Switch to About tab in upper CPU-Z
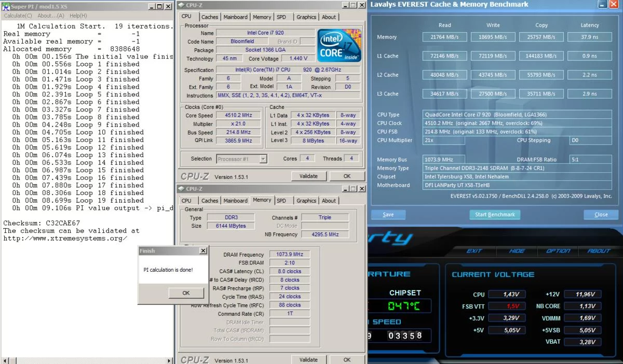This screenshot has width=623, height=364. point(329,17)
